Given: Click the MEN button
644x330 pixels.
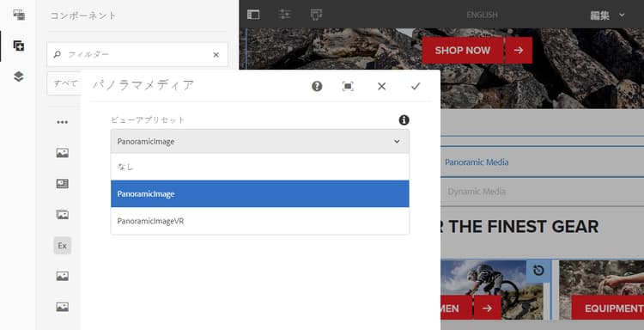Looking at the screenshot, I should click(x=456, y=309).
